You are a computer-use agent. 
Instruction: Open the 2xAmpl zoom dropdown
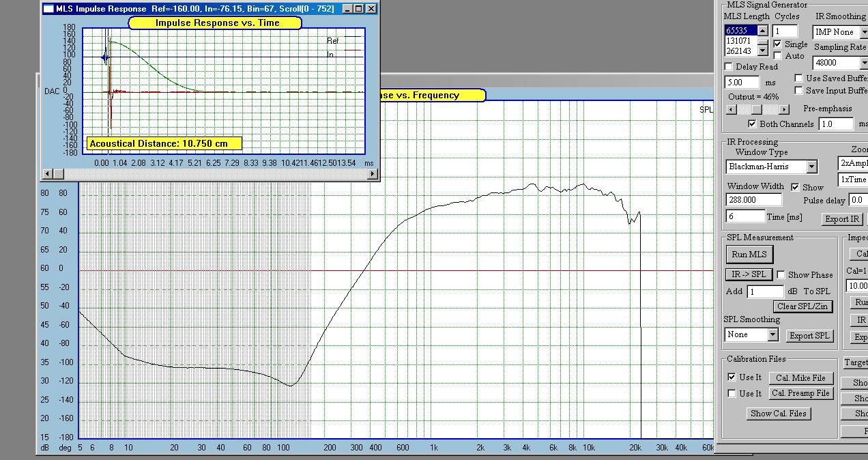[853, 164]
